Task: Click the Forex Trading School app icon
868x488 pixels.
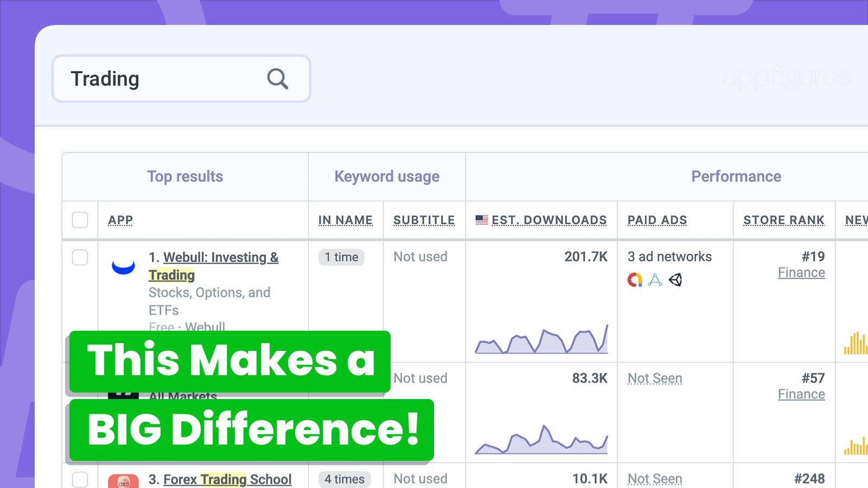Action: 123,481
